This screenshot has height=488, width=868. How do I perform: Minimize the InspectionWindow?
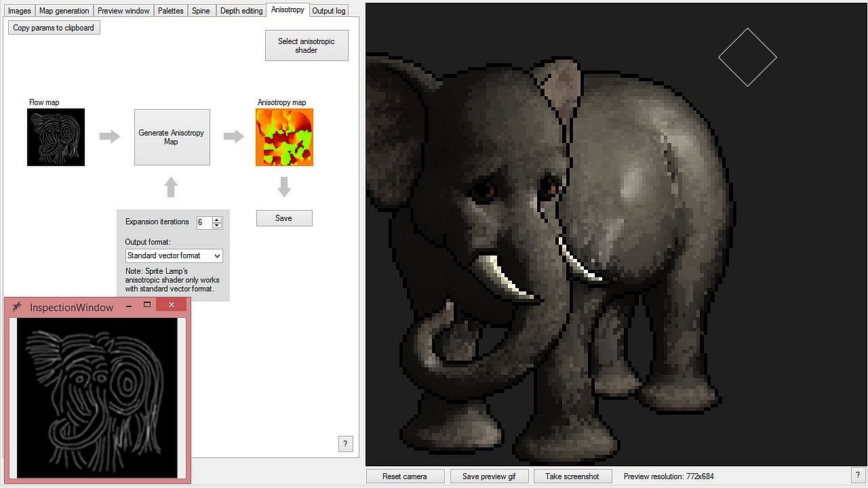click(129, 306)
